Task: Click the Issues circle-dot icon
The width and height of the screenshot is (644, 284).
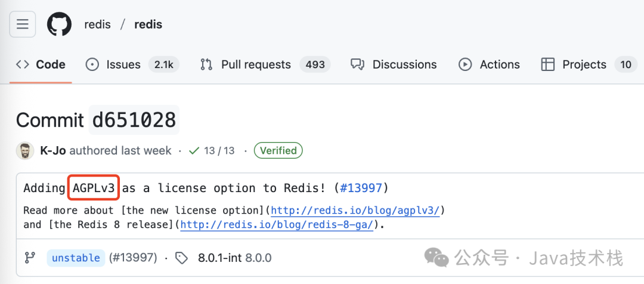Action: tap(92, 64)
